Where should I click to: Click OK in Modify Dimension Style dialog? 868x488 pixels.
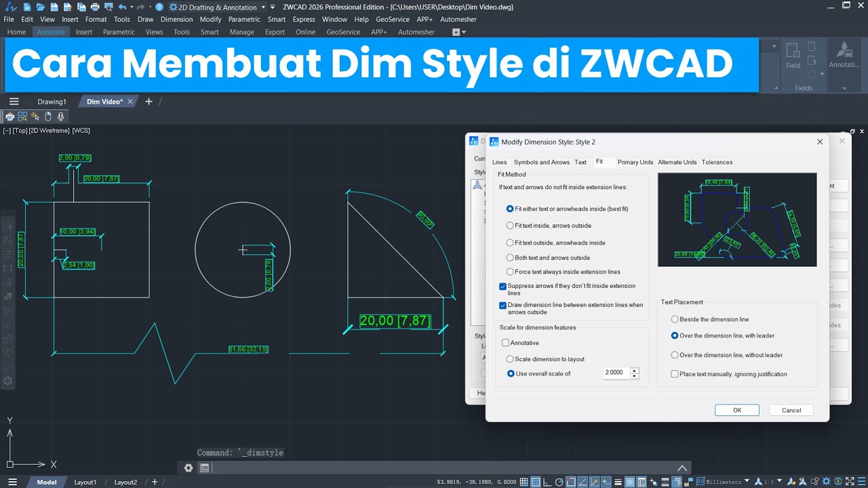[737, 410]
